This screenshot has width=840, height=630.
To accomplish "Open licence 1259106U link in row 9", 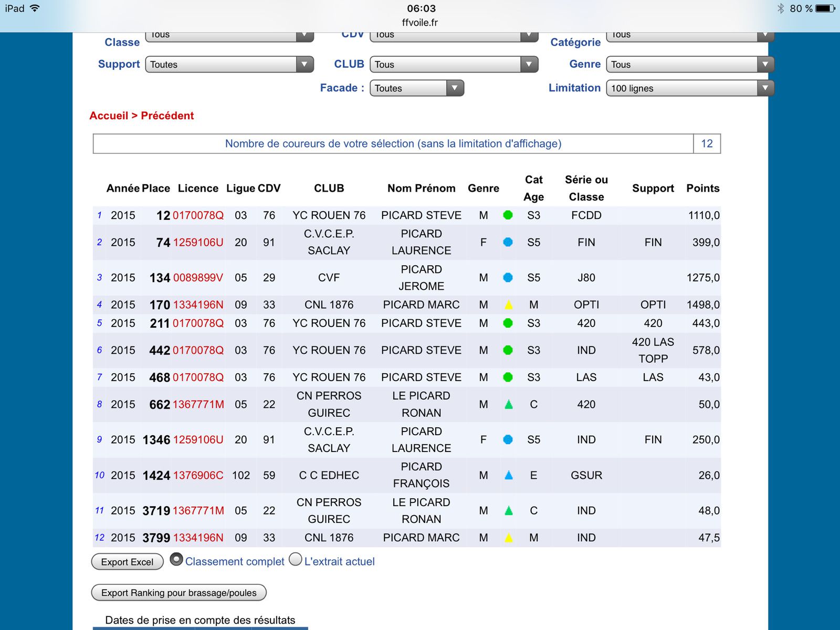I will (198, 439).
